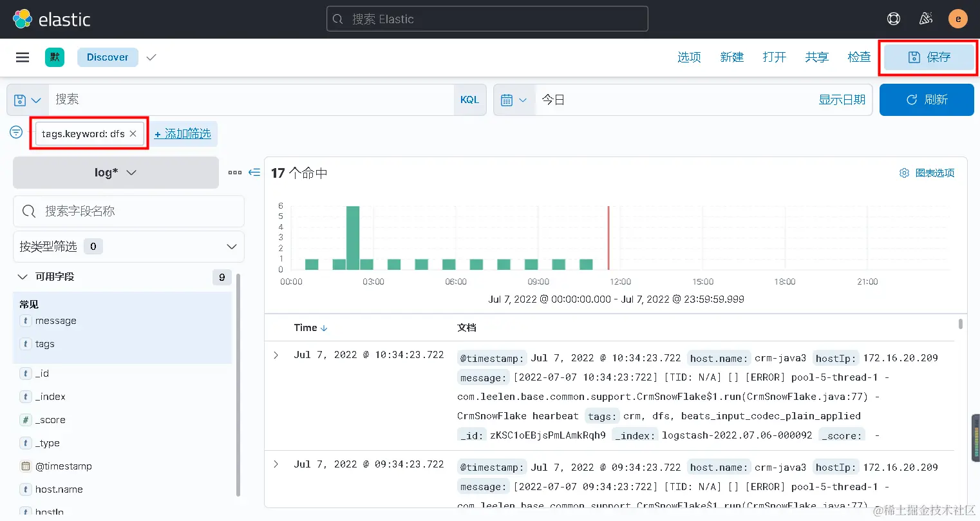Expand the filter by type dropdown

coord(129,247)
